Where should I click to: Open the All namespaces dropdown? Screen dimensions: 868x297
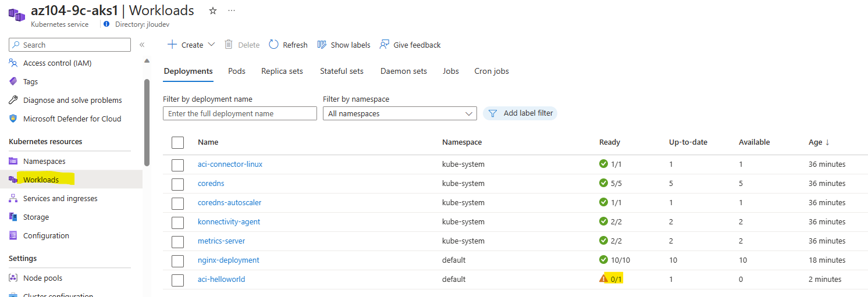click(400, 113)
